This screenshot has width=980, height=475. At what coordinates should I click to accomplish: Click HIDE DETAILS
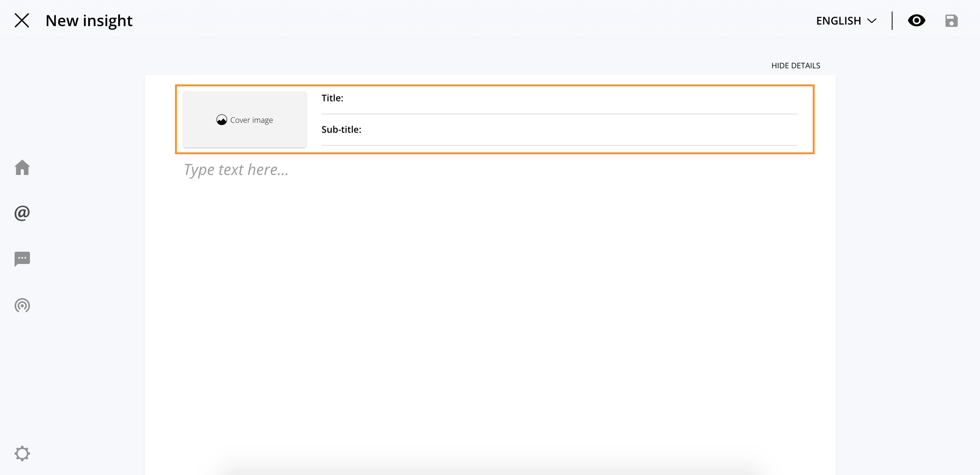795,66
